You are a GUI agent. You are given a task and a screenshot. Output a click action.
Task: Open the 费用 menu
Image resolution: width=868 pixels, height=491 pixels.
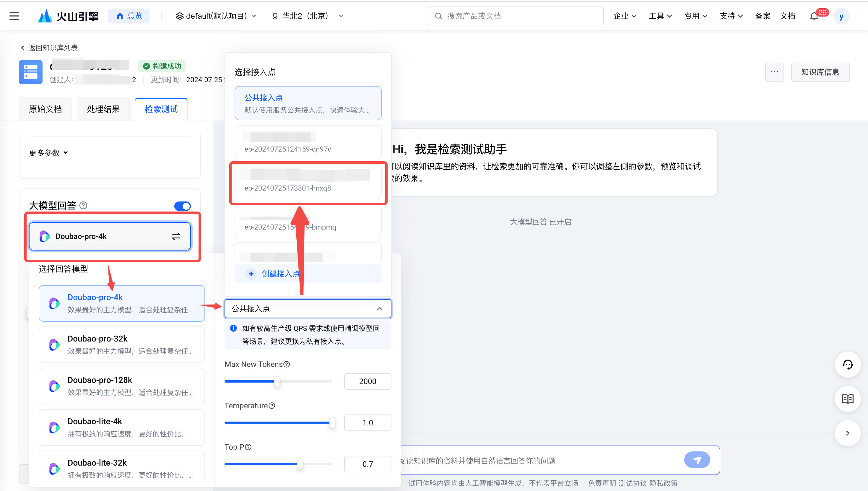(696, 16)
